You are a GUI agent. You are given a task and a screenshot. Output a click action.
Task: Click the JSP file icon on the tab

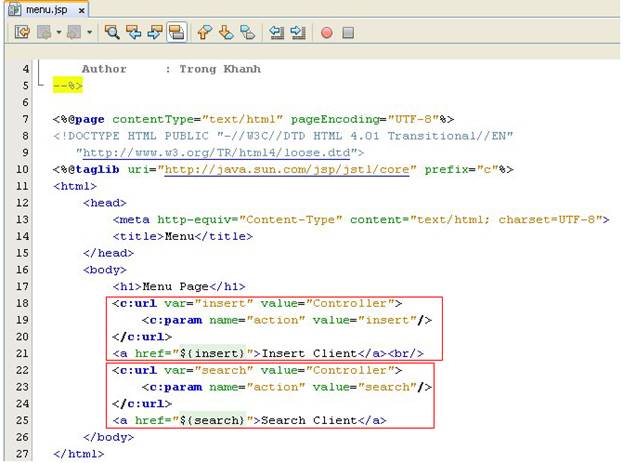click(x=15, y=10)
